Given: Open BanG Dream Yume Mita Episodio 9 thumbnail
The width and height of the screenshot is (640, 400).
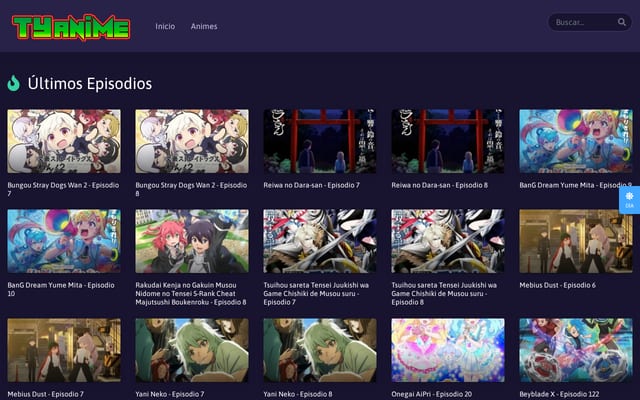Looking at the screenshot, I should point(576,141).
